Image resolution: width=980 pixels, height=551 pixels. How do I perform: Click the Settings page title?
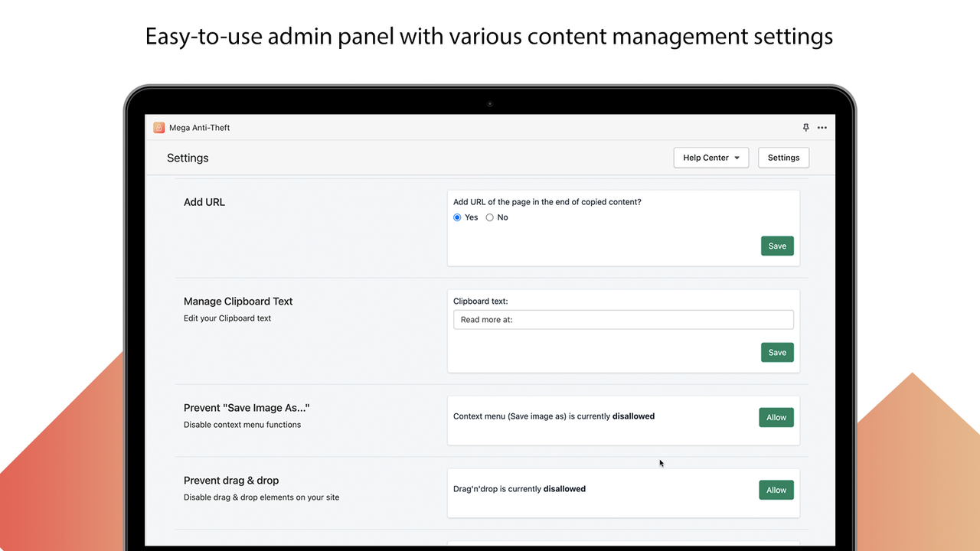click(188, 158)
